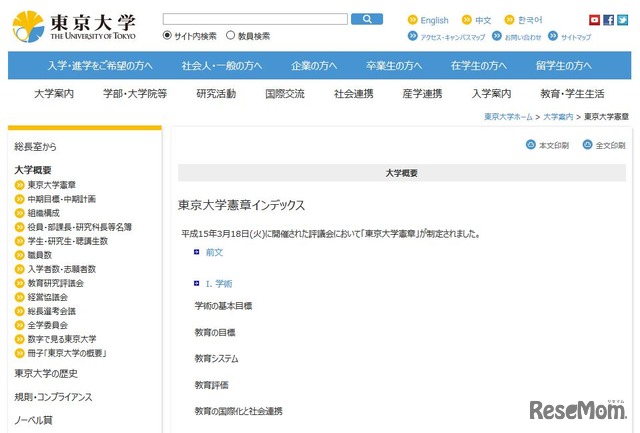Click the arrow icon beside お問い合わせ

(x=496, y=36)
